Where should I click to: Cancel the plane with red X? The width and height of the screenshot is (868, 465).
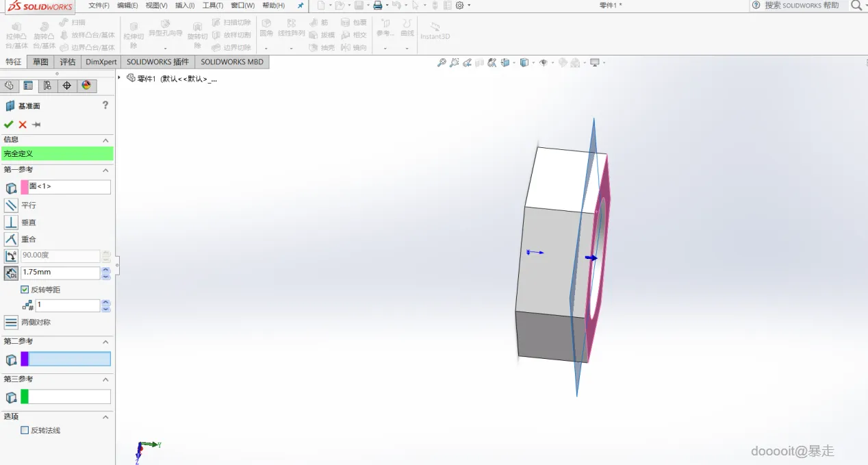point(23,125)
